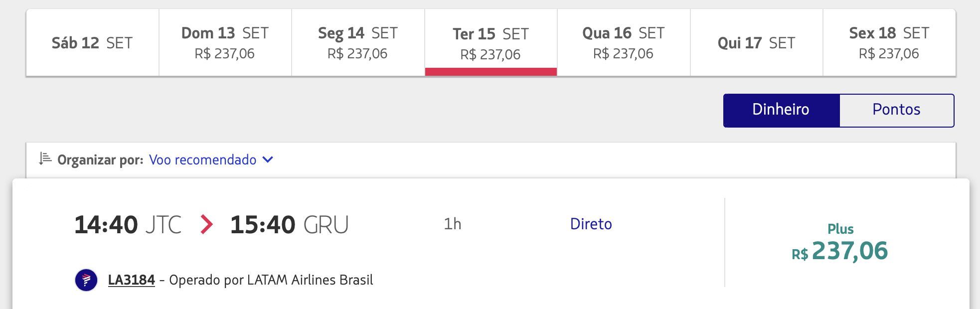Click the 15:40 GRU arrival time
Image resolution: width=980 pixels, height=309 pixels.
(x=289, y=225)
